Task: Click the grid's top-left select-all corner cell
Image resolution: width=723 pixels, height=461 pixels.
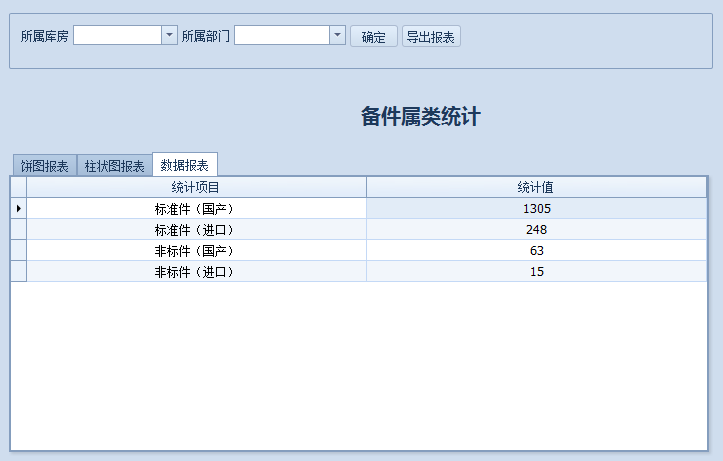Action: [x=18, y=187]
